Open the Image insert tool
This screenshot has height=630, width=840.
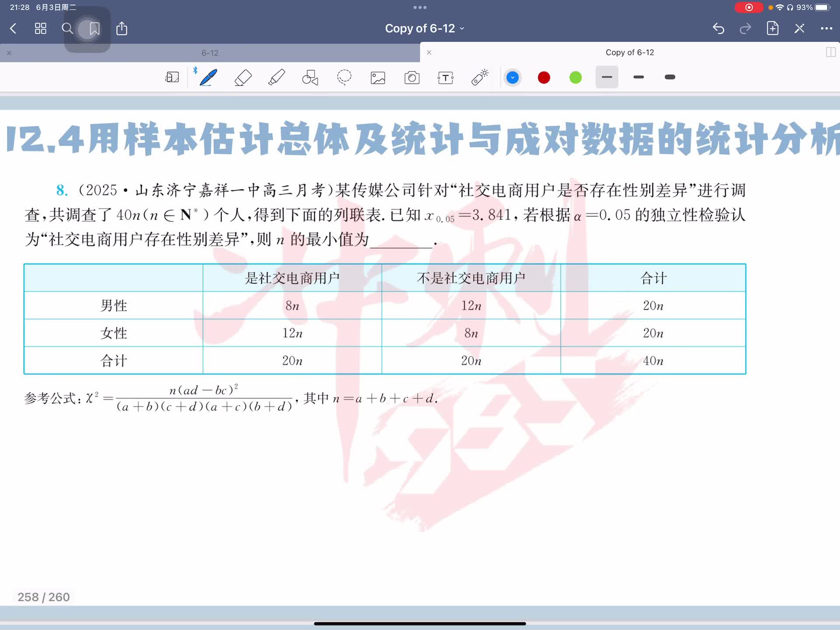tap(378, 77)
